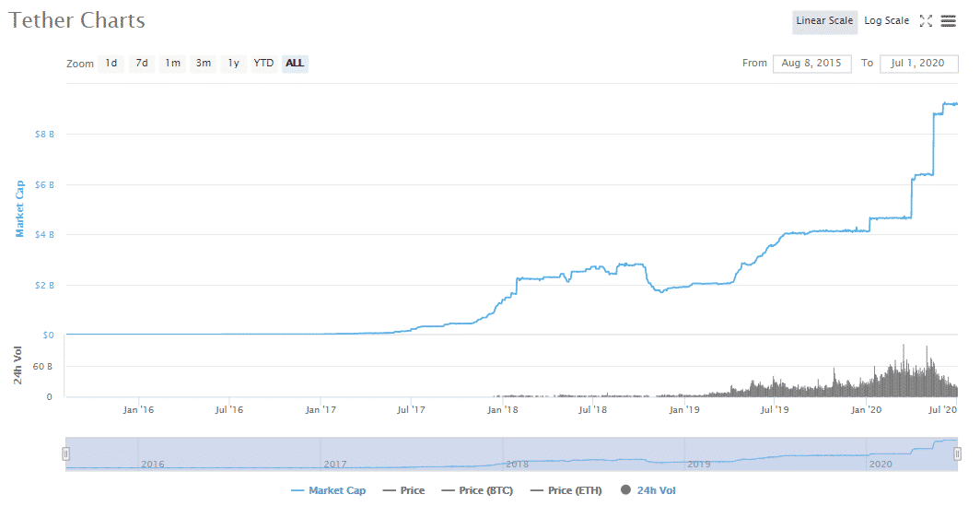Toggle 24h Vol series in legend
The height and width of the screenshot is (506, 980).
point(648,490)
